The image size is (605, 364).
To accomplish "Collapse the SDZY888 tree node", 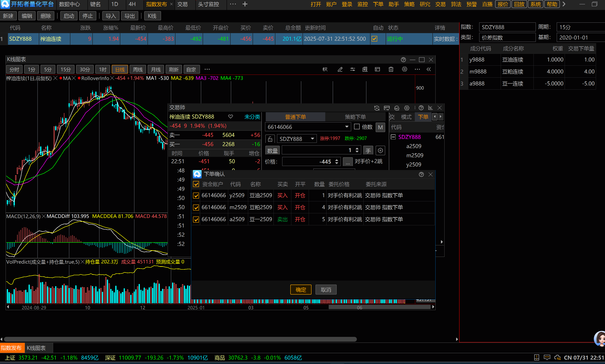I will [393, 137].
